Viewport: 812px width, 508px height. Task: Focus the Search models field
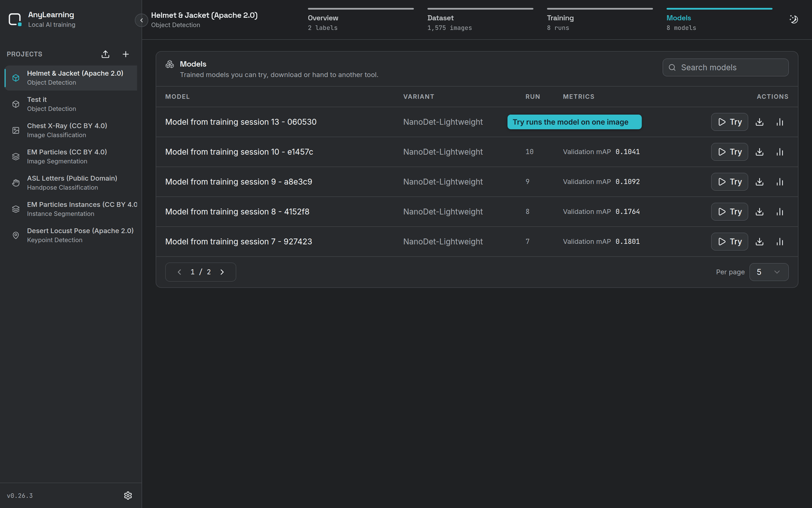point(725,68)
